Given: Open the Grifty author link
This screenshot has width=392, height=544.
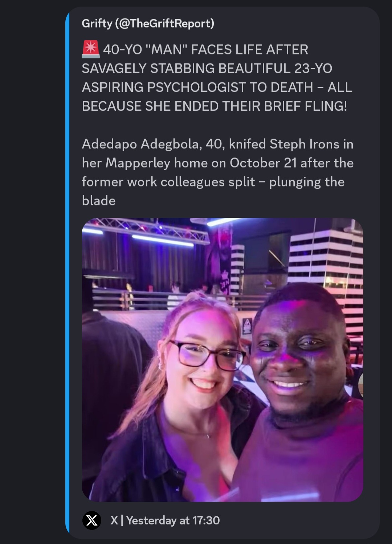Looking at the screenshot, I should tap(148, 24).
